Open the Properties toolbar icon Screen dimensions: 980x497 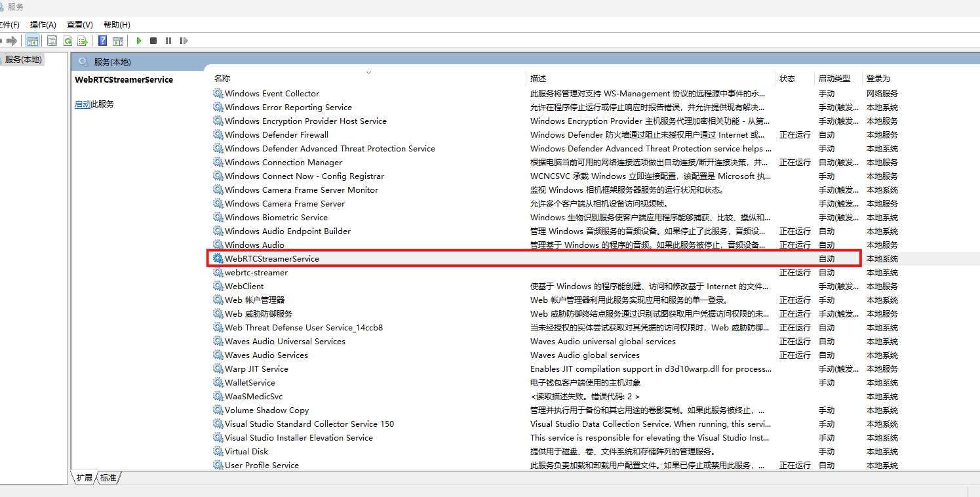click(x=52, y=41)
